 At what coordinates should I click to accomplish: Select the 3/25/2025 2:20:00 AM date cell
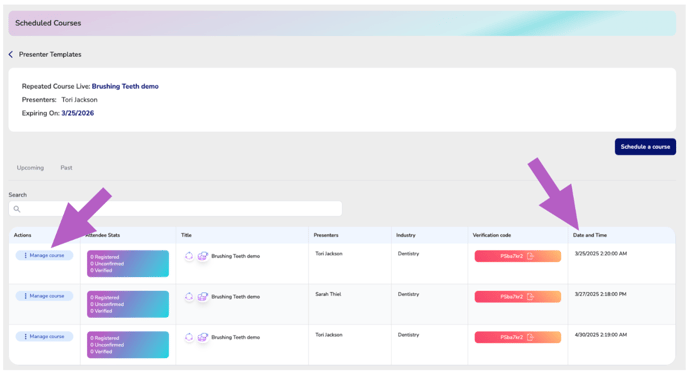click(x=600, y=254)
